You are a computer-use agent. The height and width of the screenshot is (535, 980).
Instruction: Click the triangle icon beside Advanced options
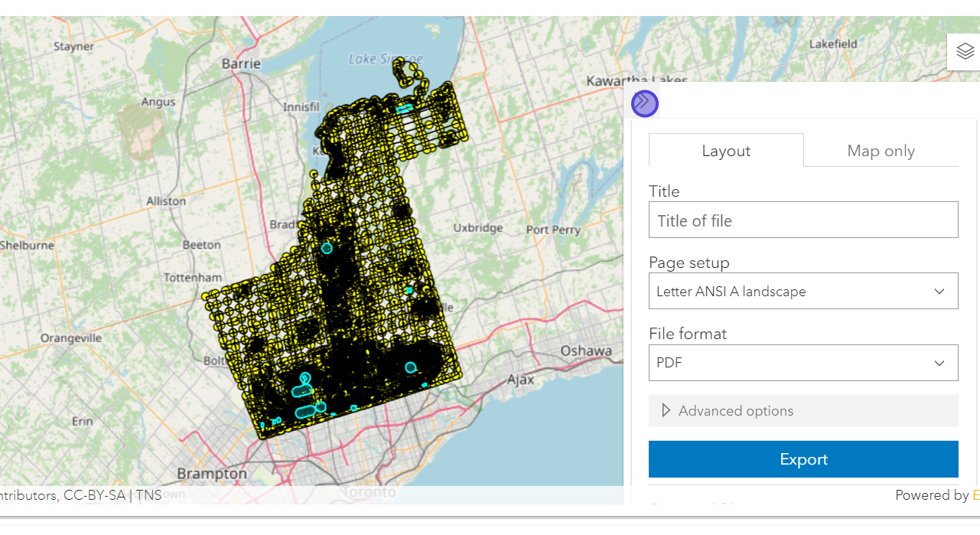coord(666,411)
